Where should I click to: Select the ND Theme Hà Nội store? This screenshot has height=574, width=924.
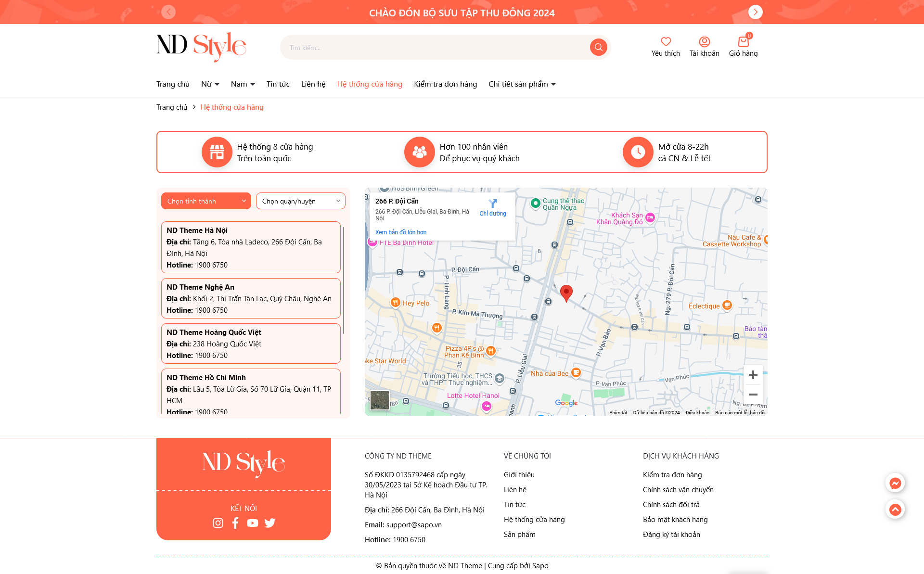(251, 247)
